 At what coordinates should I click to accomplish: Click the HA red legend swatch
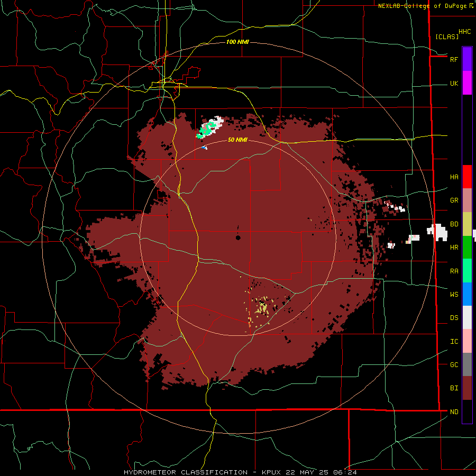467,177
